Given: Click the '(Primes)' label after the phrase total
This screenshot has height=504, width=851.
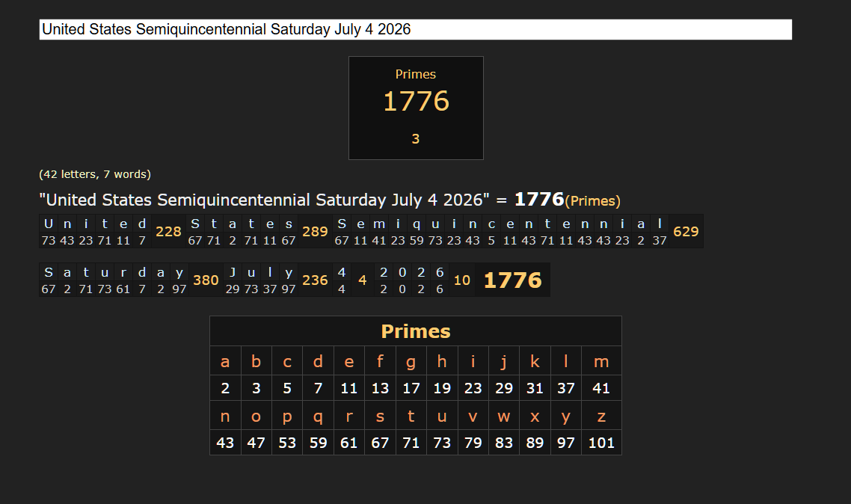Looking at the screenshot, I should [x=593, y=201].
